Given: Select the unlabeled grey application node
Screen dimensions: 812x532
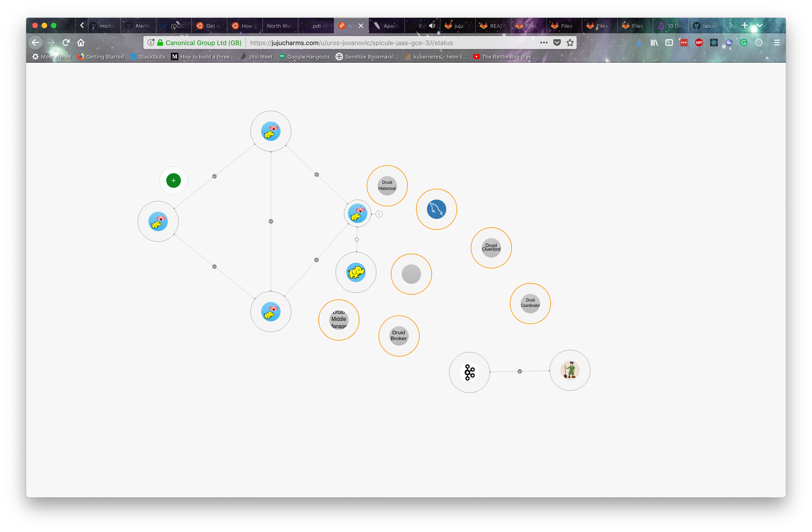Looking at the screenshot, I should pos(411,274).
